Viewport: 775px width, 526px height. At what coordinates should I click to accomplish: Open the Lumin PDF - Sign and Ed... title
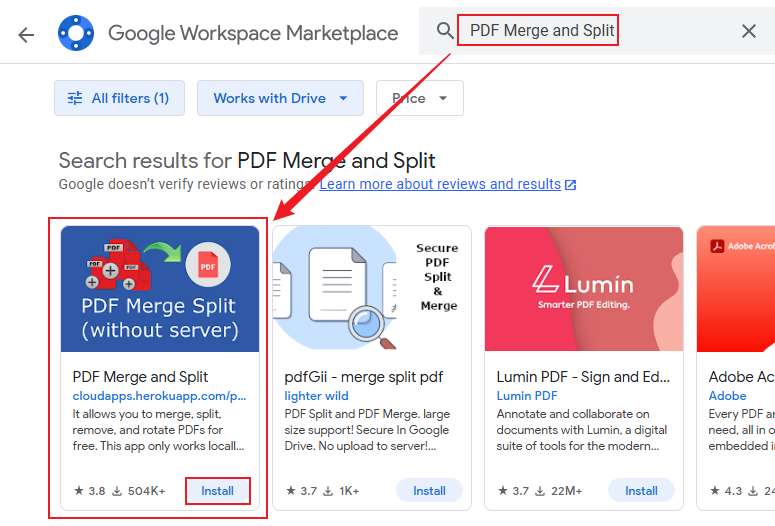[583, 377]
